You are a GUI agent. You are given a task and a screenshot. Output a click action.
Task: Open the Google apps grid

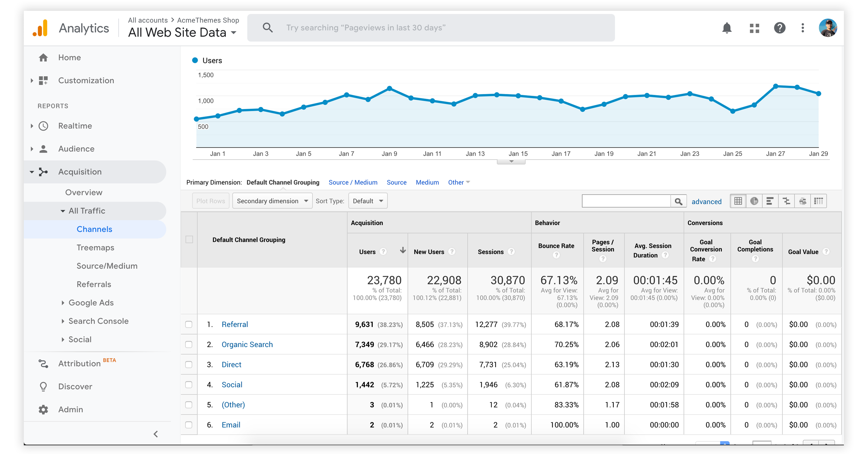(x=754, y=28)
